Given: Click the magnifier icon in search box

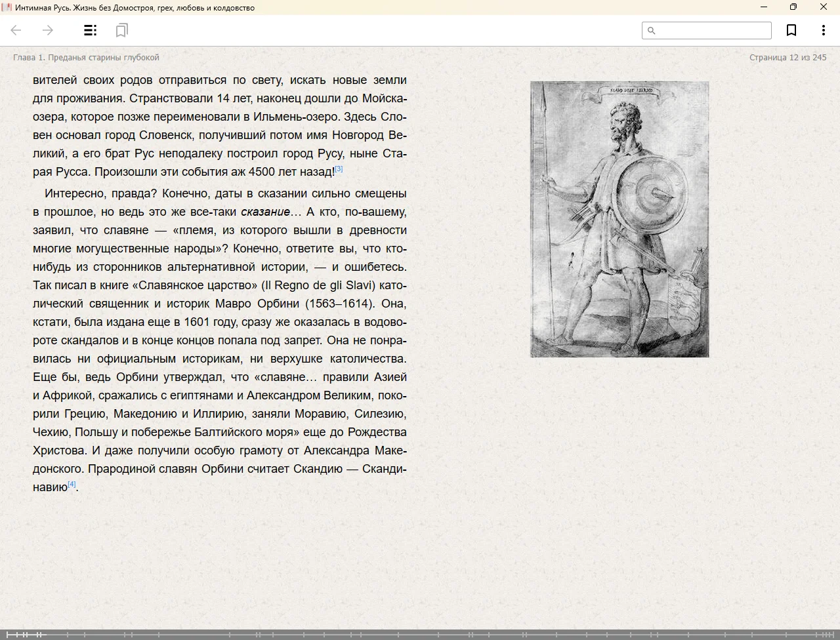Looking at the screenshot, I should [x=652, y=31].
